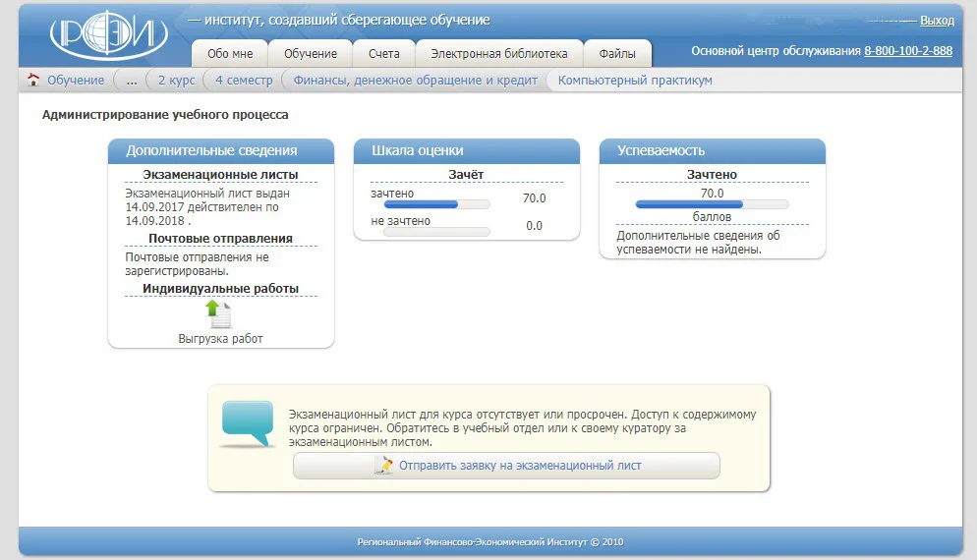Open Финансы, денежное обращение и кредит breadcrumb

416,81
